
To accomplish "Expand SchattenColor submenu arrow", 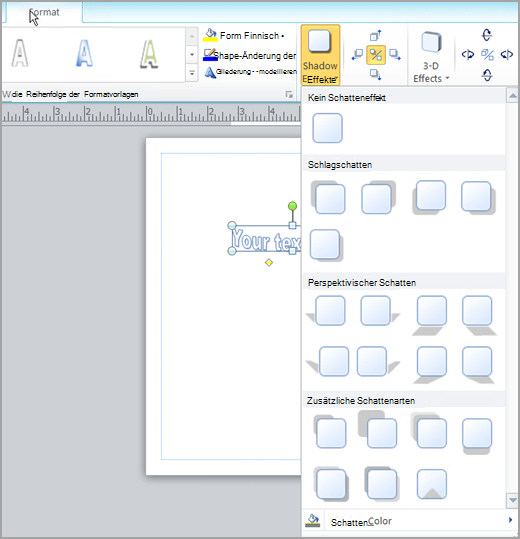I will 510,520.
